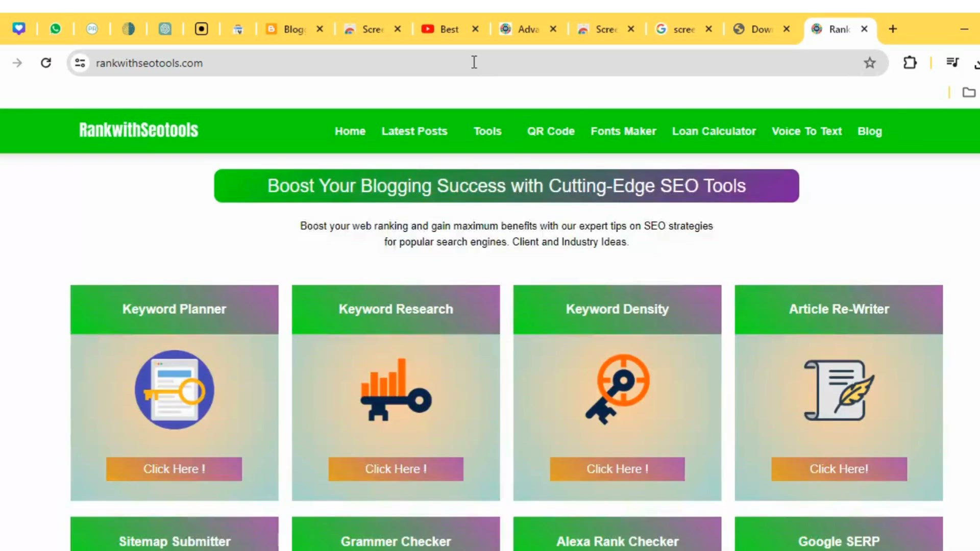Select the Keyword Planner key icon
980x551 pixels.
point(174,390)
